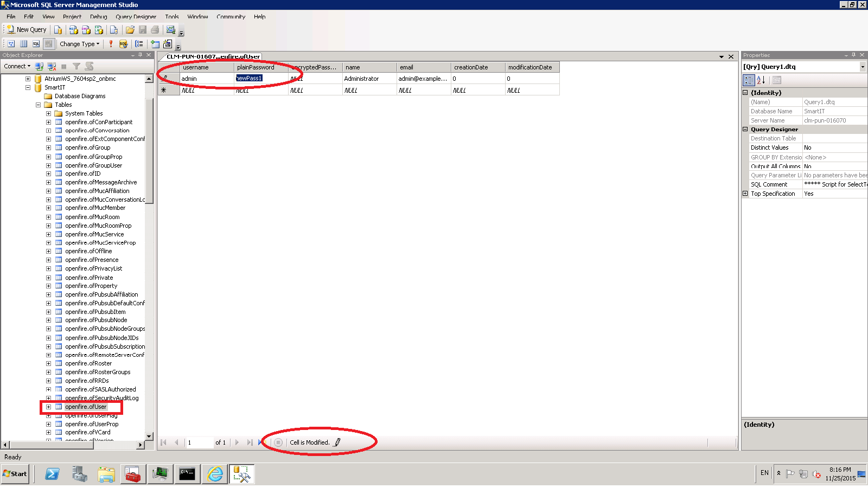868x488 pixels.
Task: Open Internet Explorer from the taskbar
Action: pos(215,474)
